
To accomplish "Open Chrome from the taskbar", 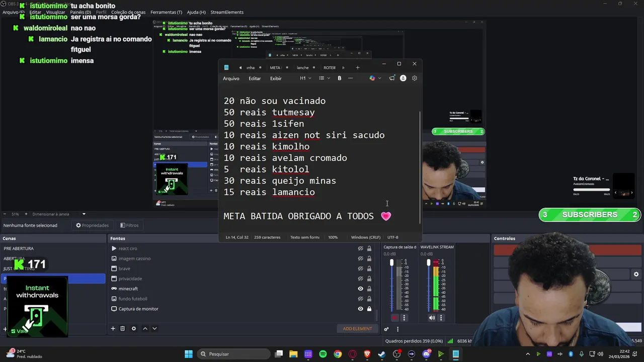I will click(338, 354).
